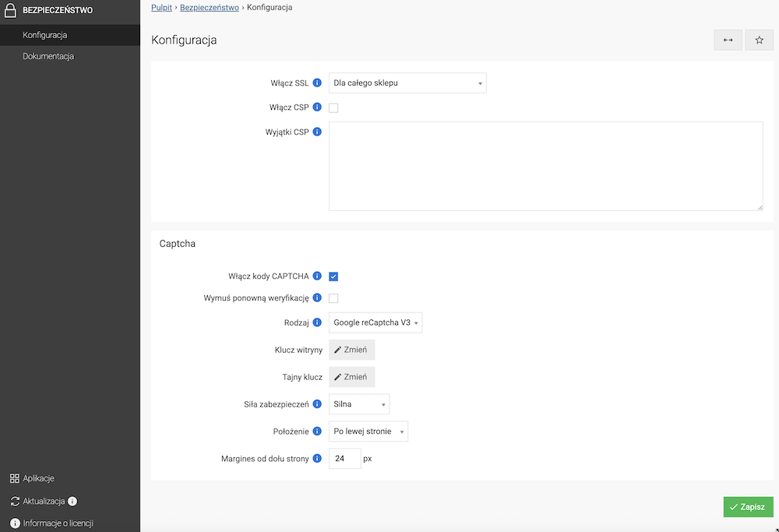
Task: Open the Położenie dropdown list
Action: [x=368, y=432]
